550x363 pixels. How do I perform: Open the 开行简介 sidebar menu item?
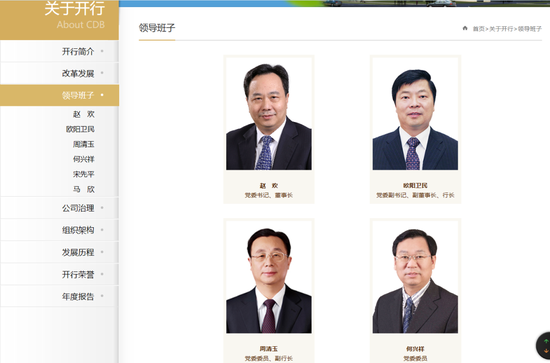[x=59, y=51]
